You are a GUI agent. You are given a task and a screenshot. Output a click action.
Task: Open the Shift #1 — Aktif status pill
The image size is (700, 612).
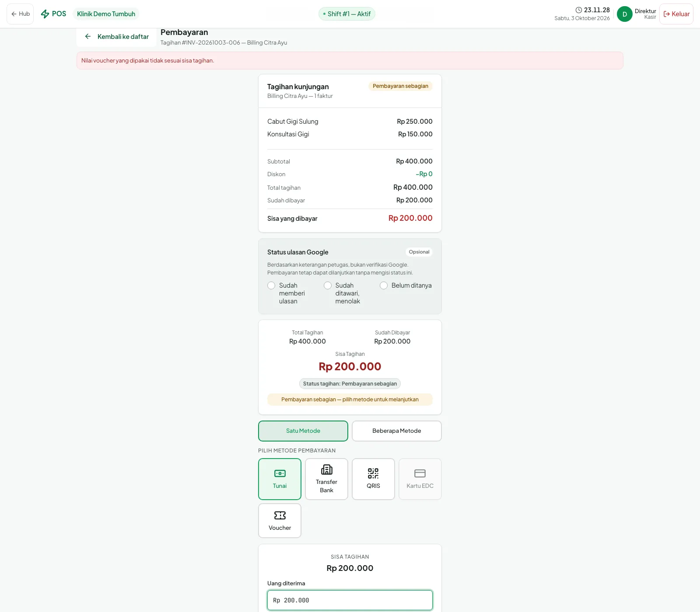pyautogui.click(x=346, y=14)
